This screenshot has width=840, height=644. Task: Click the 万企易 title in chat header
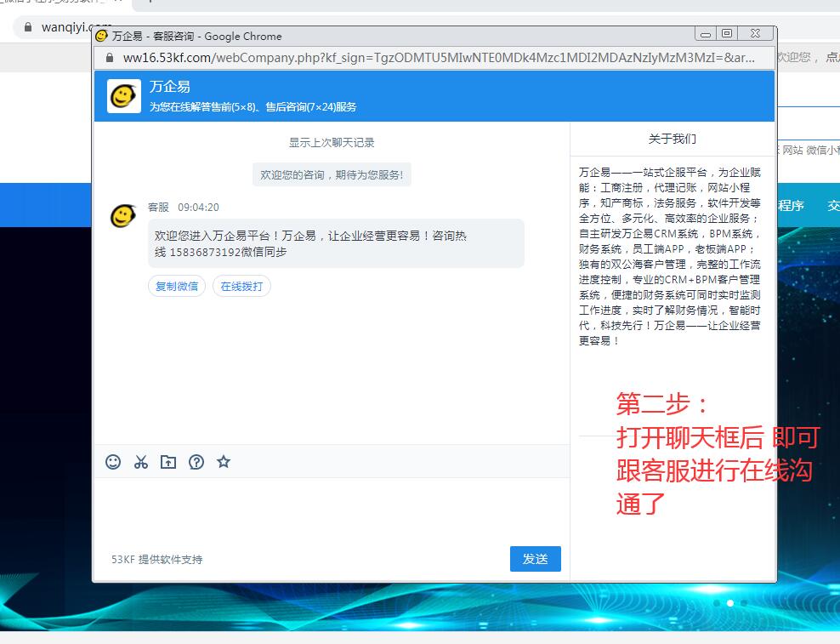[x=170, y=87]
